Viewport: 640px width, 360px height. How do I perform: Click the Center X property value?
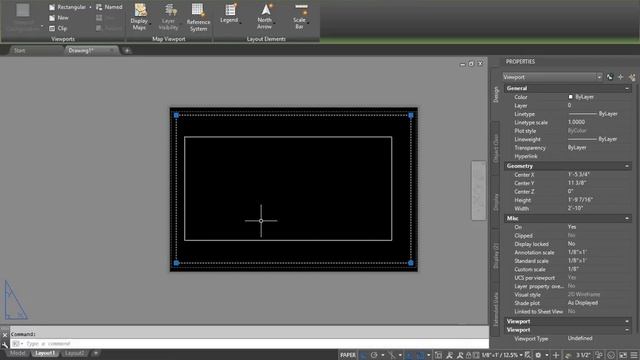click(x=579, y=174)
